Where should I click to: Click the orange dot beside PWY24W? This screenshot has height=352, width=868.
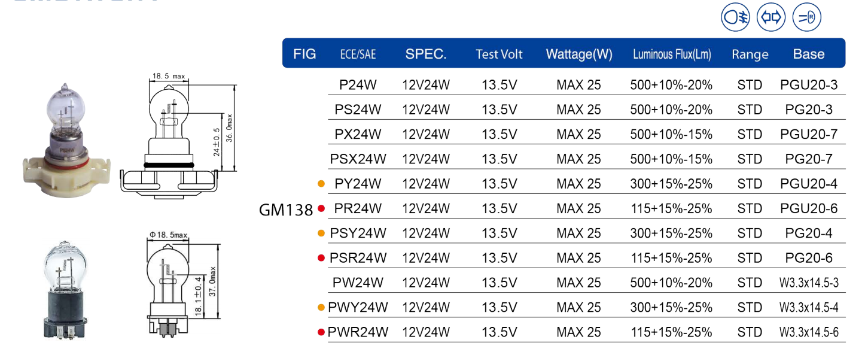321,308
